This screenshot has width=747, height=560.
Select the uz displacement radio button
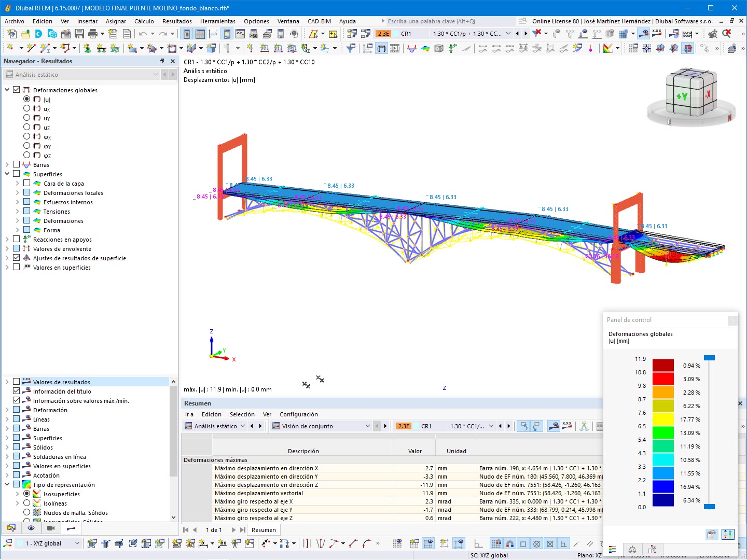(27, 127)
